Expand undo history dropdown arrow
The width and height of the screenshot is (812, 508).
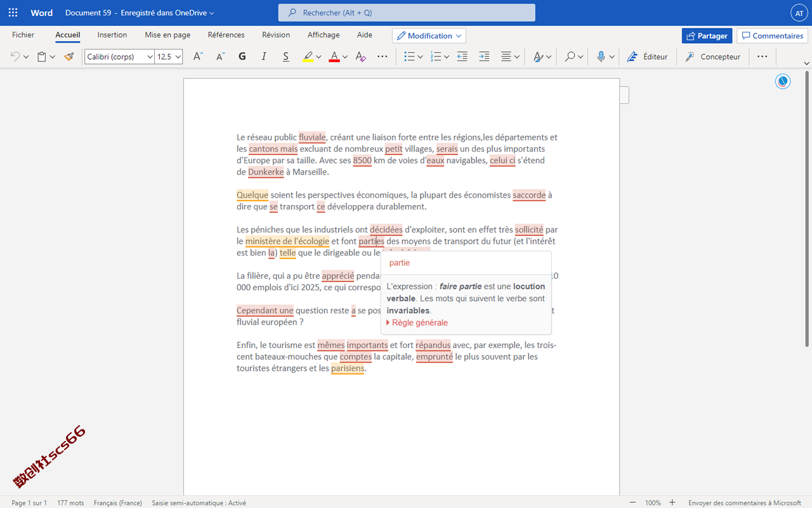click(x=26, y=57)
